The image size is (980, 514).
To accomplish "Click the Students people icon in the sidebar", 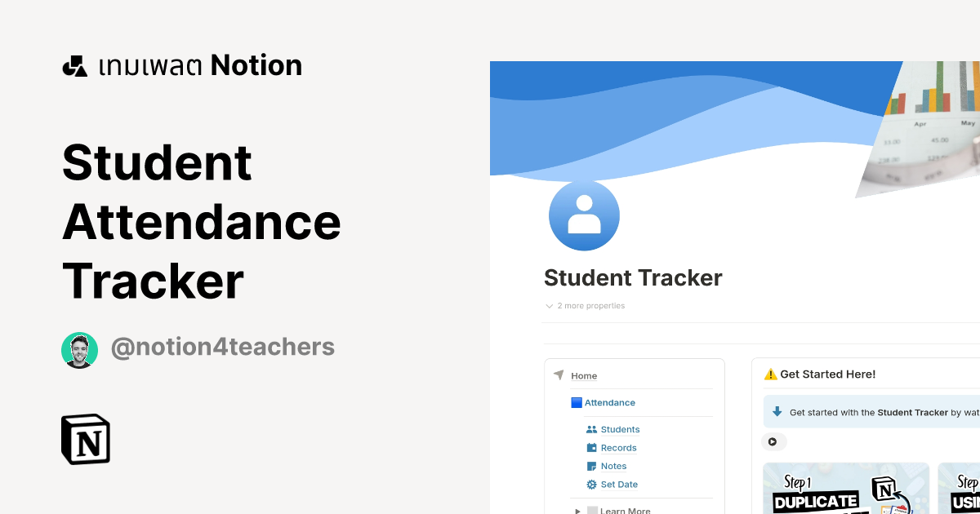I will (591, 429).
